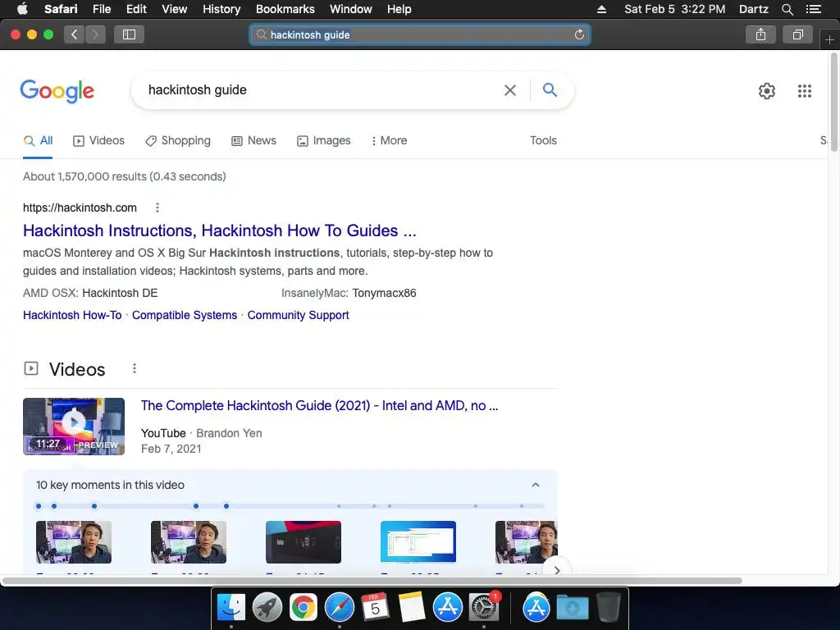This screenshot has height=630, width=840.
Task: Open the Safari Edit menu
Action: pos(136,9)
